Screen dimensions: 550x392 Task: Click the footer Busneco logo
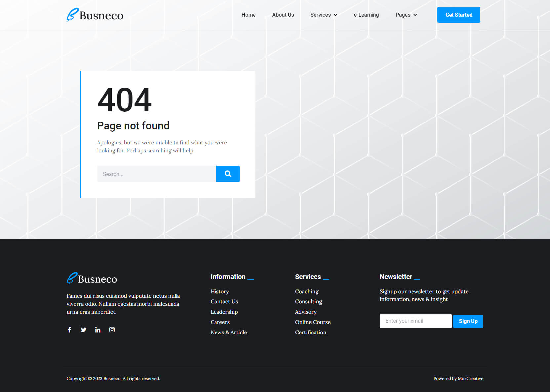click(x=92, y=279)
